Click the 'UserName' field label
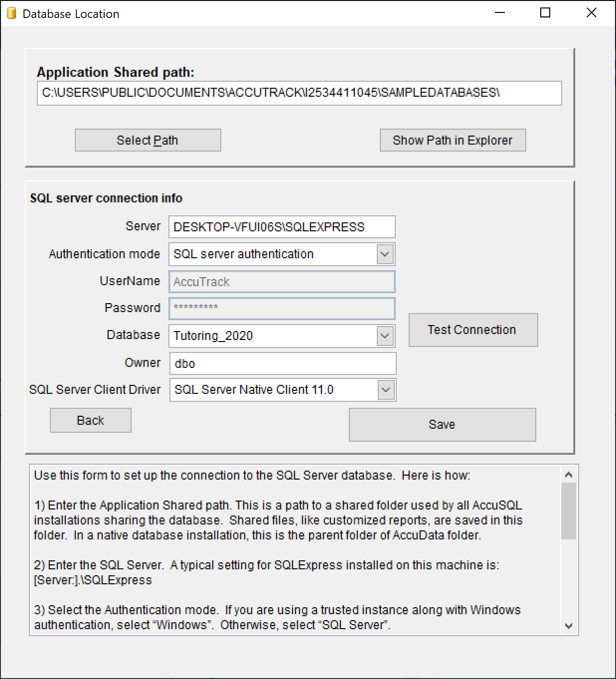The image size is (616, 679). click(130, 281)
